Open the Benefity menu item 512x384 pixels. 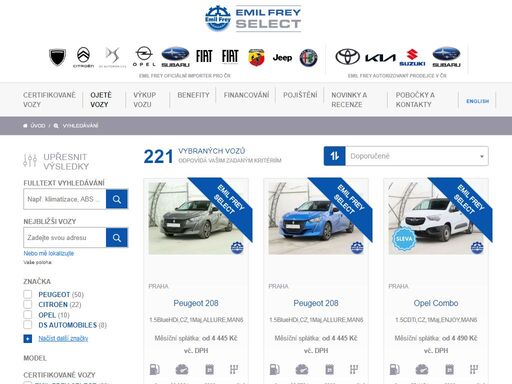point(193,95)
